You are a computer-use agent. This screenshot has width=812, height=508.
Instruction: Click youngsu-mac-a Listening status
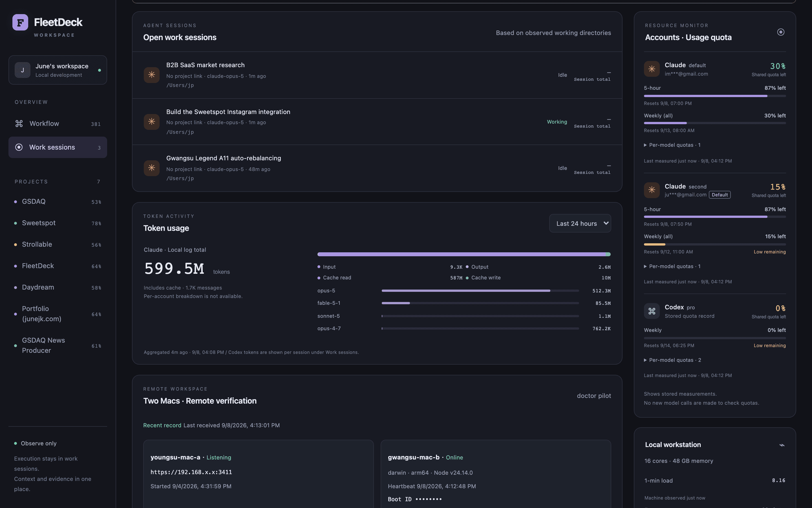pyautogui.click(x=219, y=457)
